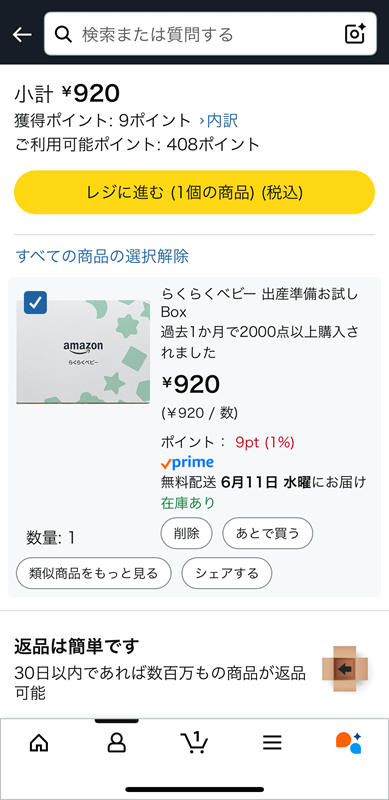Open the Rufus AI assistant icon
The height and width of the screenshot is (800, 389).
pos(349,743)
